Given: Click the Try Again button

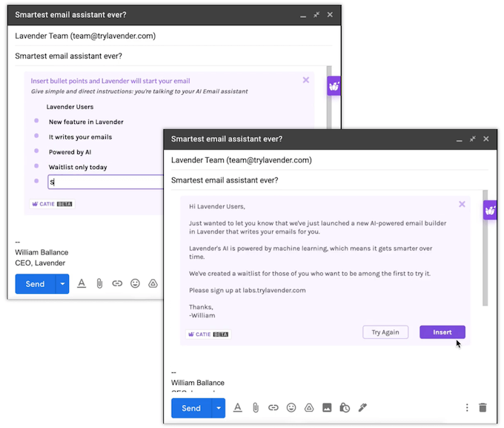Looking at the screenshot, I should pos(385,332).
